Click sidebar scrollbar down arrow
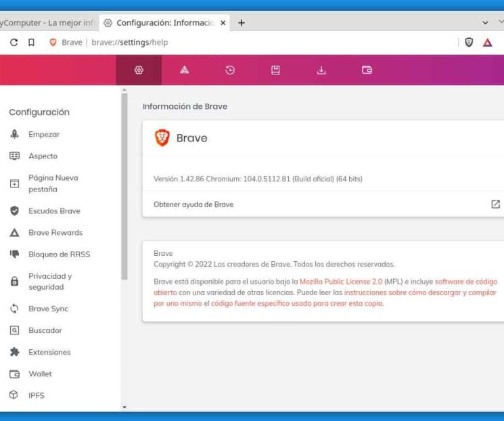 point(124,407)
